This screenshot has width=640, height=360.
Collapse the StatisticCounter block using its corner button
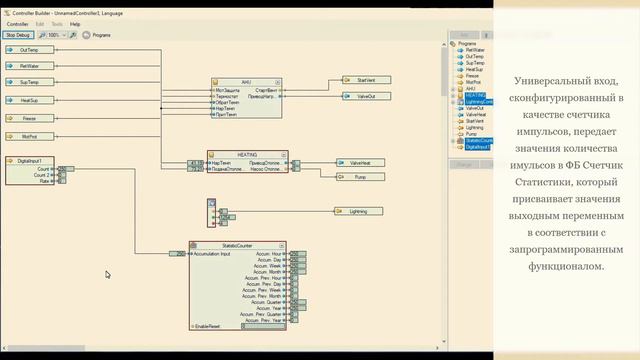pyautogui.click(x=282, y=246)
